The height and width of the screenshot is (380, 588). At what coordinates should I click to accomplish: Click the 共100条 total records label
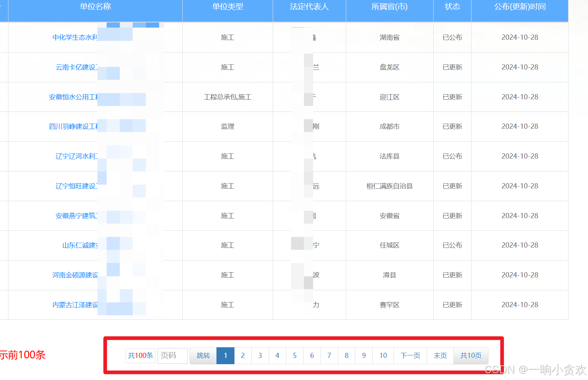coord(140,356)
